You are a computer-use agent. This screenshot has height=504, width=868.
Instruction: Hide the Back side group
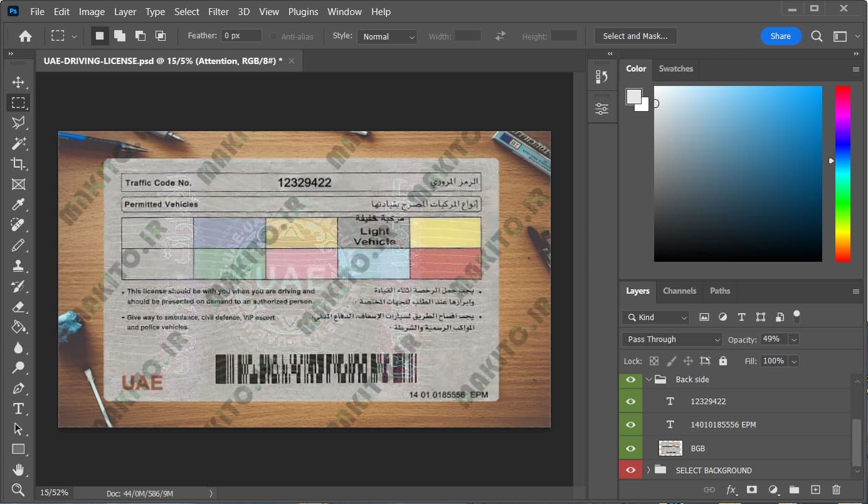(x=630, y=379)
